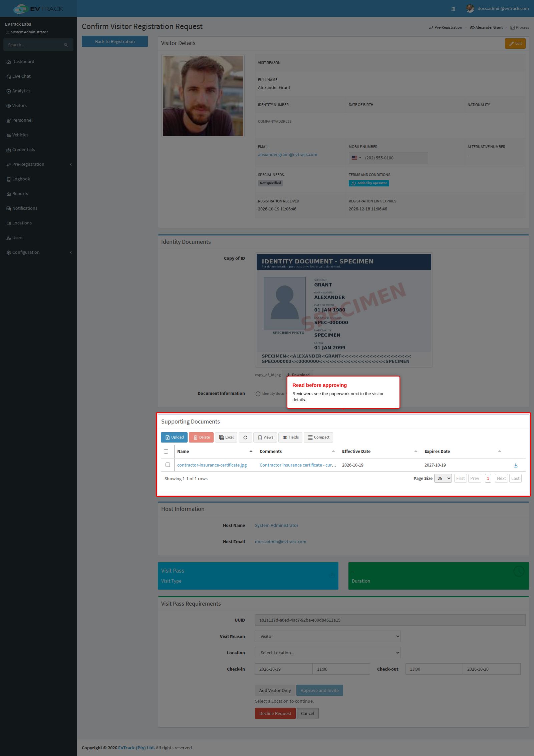Viewport: 534px width, 756px height.
Task: Sort table by Comments column arrow
Action: tap(333, 452)
